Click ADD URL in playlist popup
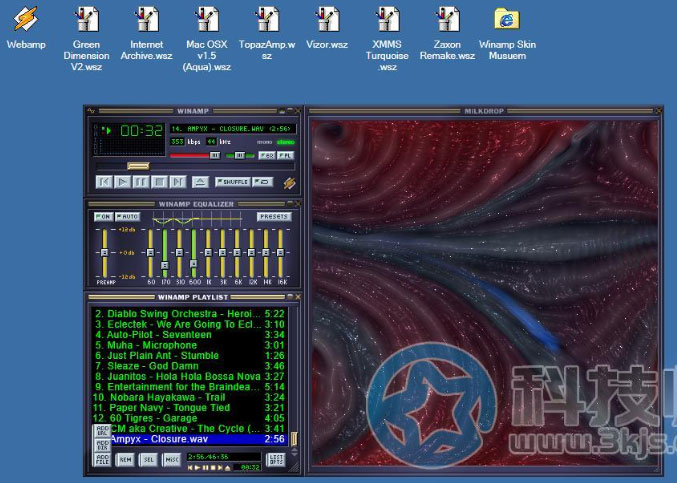Viewport: 677px width, 483px height. coord(102,430)
